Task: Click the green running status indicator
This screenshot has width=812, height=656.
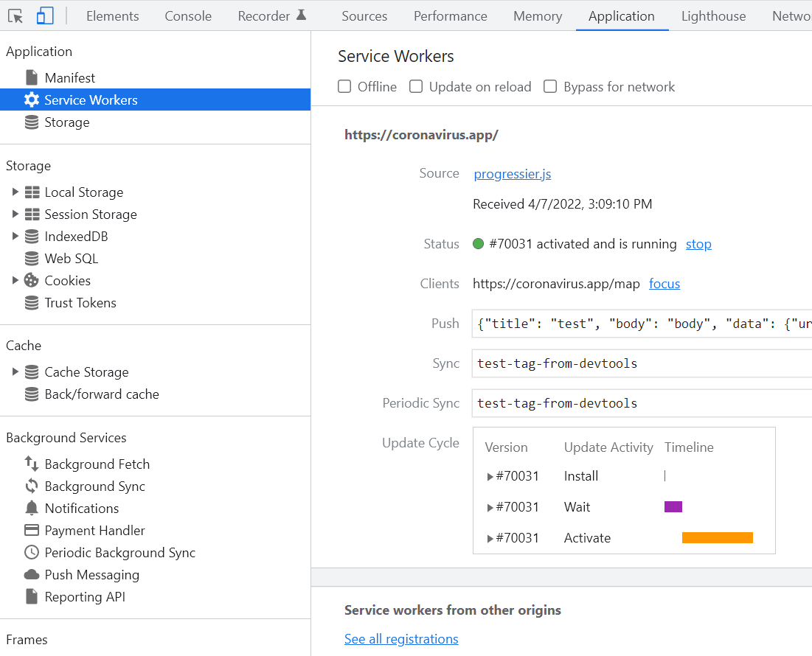Action: click(x=479, y=244)
